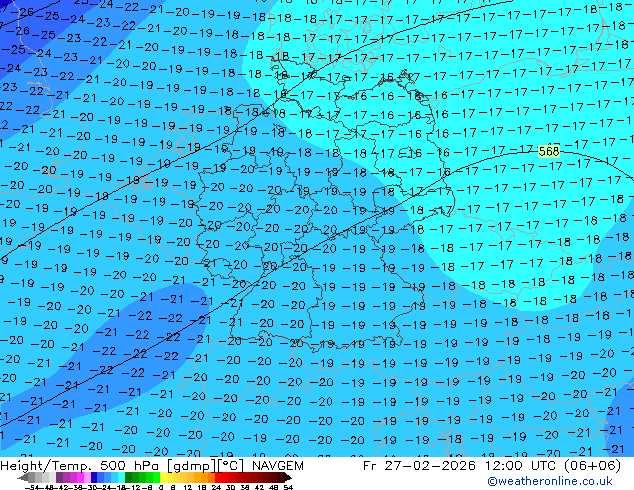Click the legend value 54

289,488
